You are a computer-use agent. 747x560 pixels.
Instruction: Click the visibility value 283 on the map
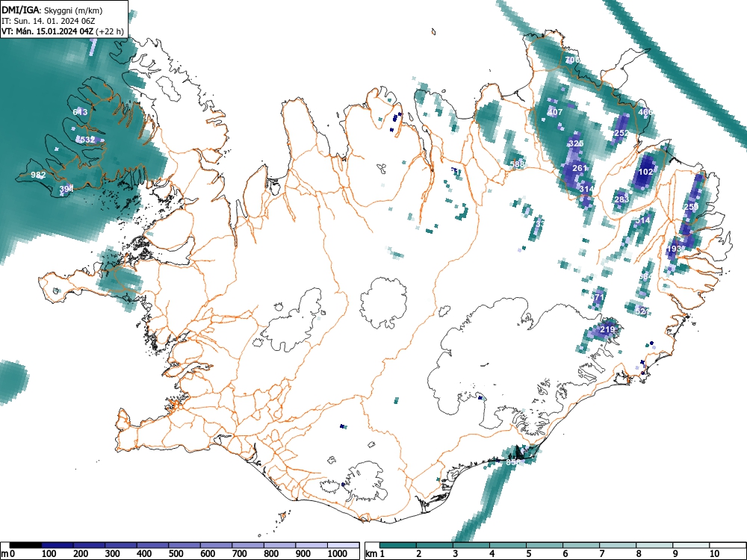[x=622, y=199]
